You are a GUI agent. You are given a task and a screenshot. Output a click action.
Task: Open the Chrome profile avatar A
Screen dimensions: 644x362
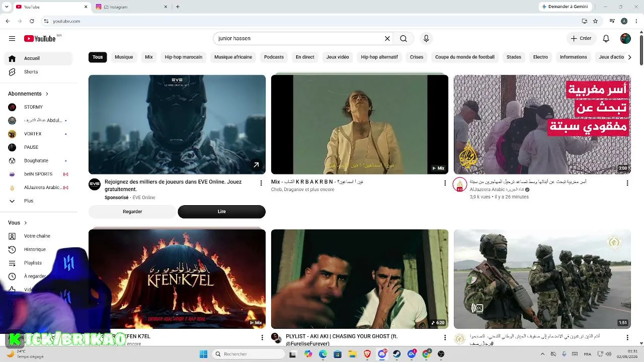click(x=624, y=21)
